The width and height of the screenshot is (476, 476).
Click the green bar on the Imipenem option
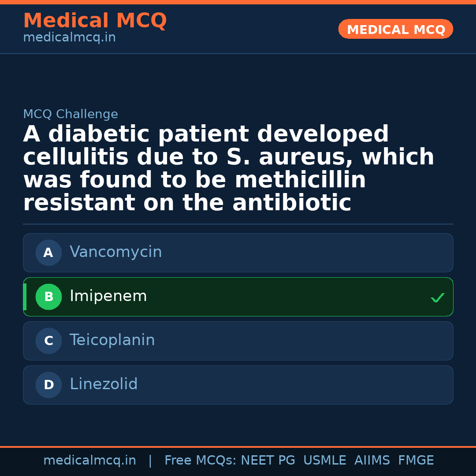point(25,297)
